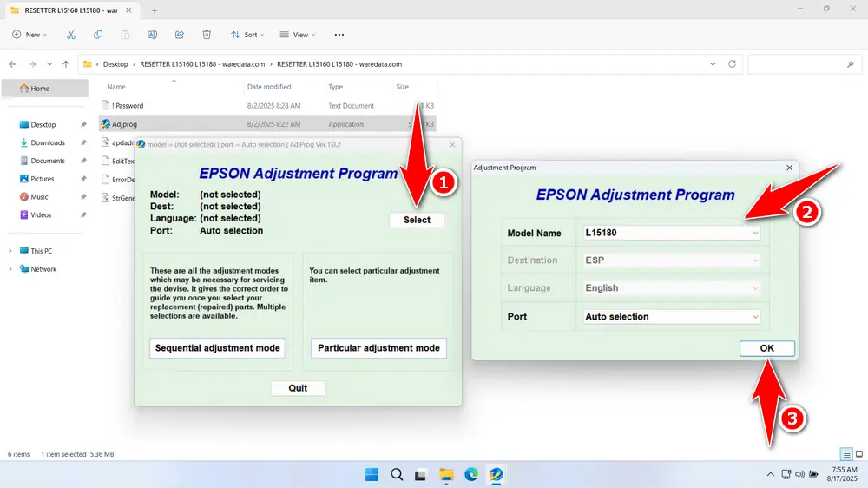868x488 pixels.
Task: Open taskbar Search
Action: (x=397, y=475)
